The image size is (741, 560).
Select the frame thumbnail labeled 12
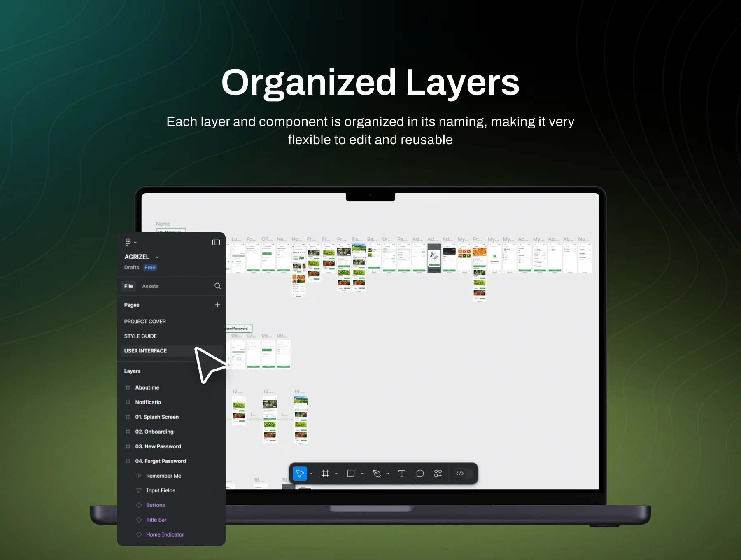(239, 411)
